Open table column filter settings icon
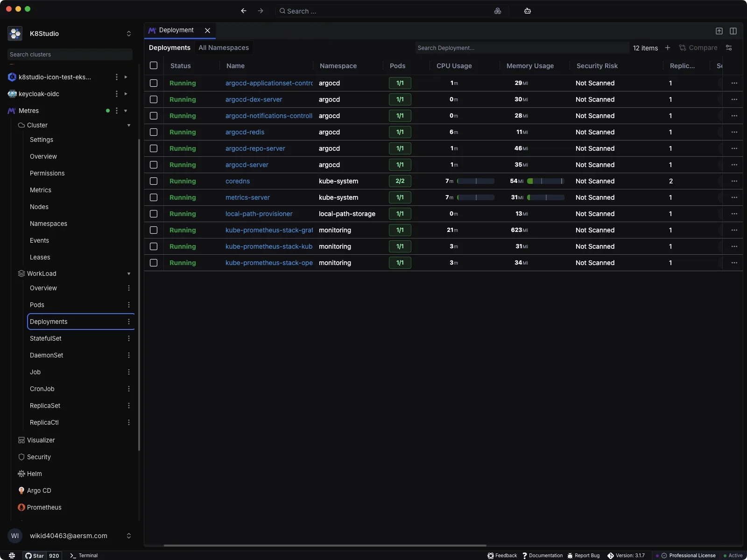 coord(729,48)
